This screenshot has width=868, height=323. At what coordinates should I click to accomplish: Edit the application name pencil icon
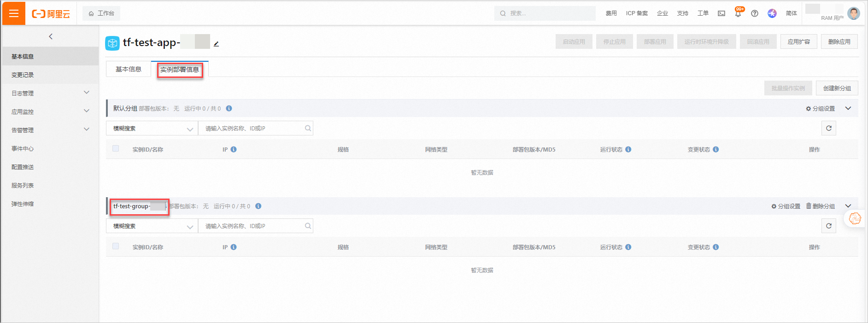(216, 44)
